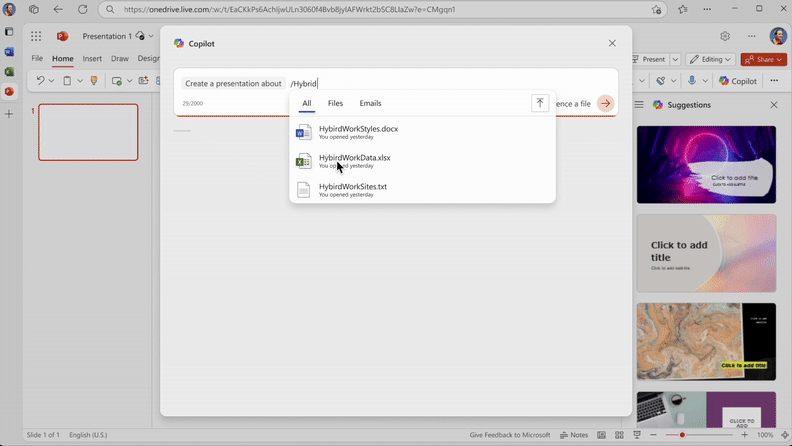Click the save status cloud icon

(140, 36)
